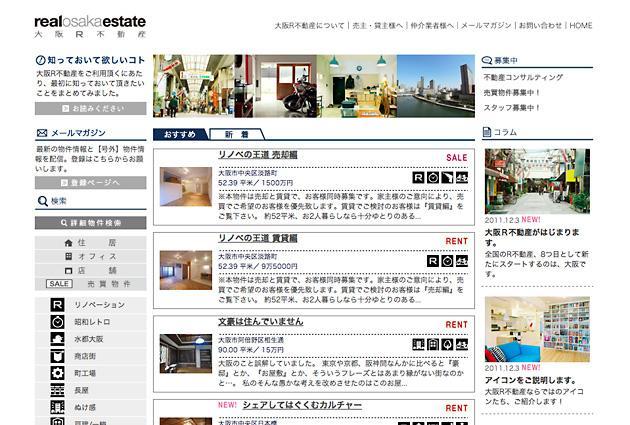Open the シェアしてはぐくむカルチャー listing title
Image resolution: width=630 pixels, height=425 pixels.
click(302, 405)
